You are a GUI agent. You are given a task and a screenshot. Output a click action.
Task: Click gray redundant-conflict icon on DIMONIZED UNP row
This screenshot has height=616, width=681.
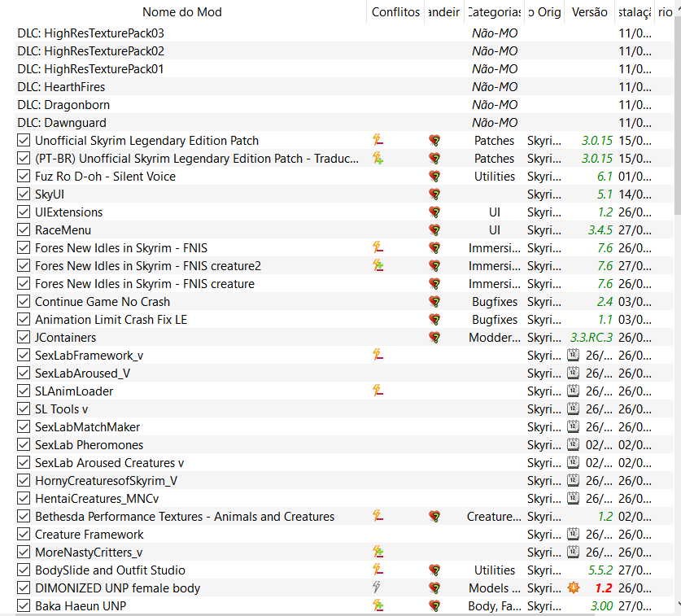(x=377, y=587)
